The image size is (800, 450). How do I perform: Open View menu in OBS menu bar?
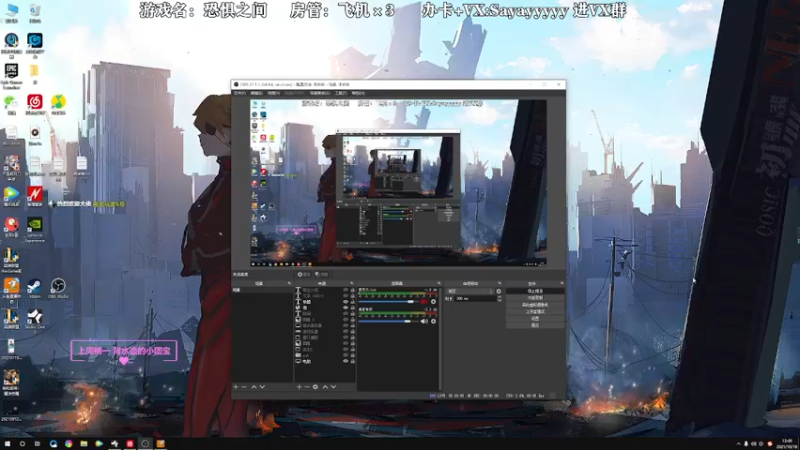(273, 93)
